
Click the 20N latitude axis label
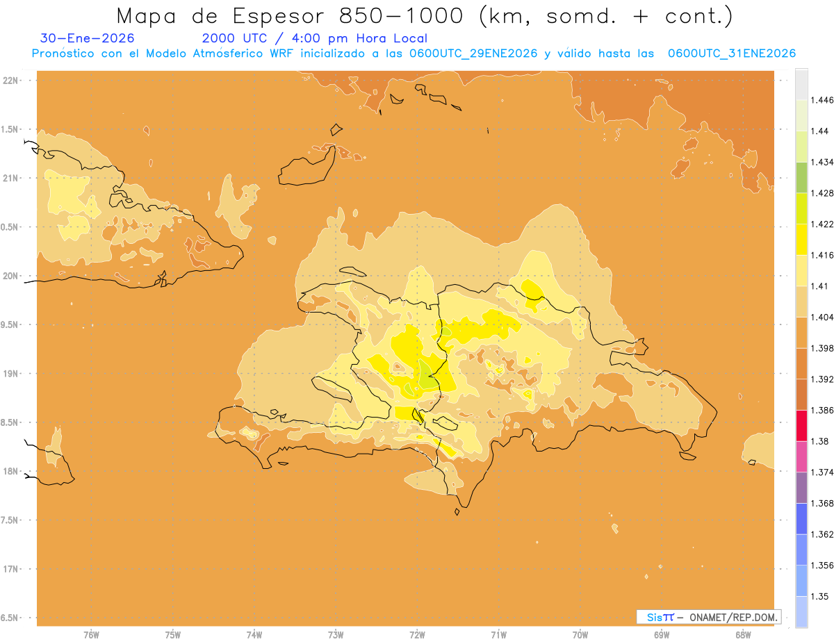pos(12,276)
